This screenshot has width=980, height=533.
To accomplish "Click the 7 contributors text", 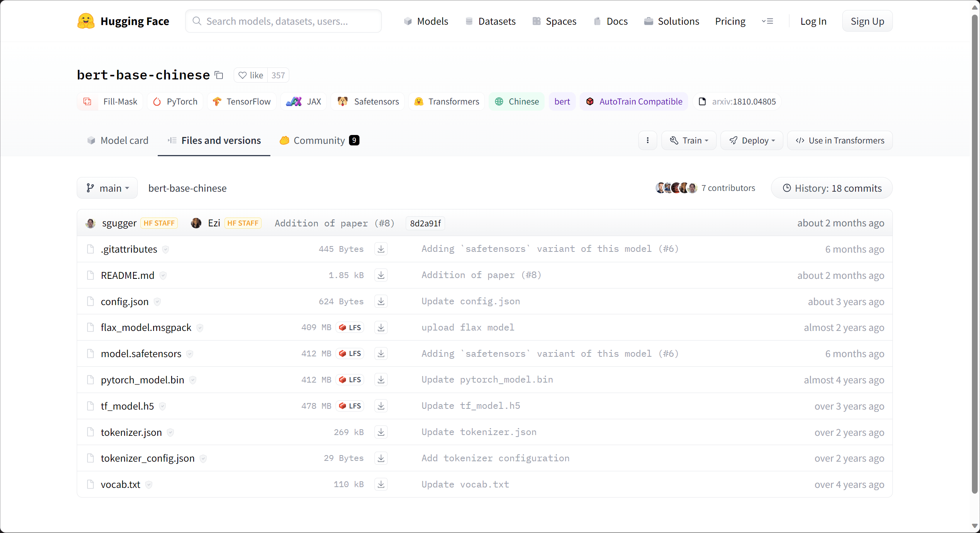I will click(x=728, y=188).
